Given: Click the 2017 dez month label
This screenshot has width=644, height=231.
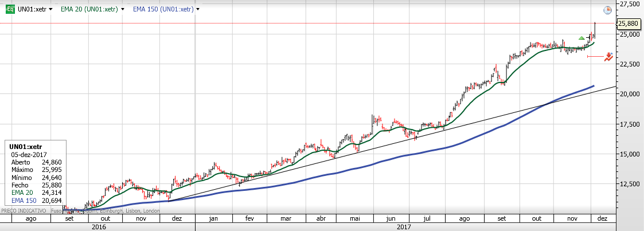Looking at the screenshot, I should [602, 219].
